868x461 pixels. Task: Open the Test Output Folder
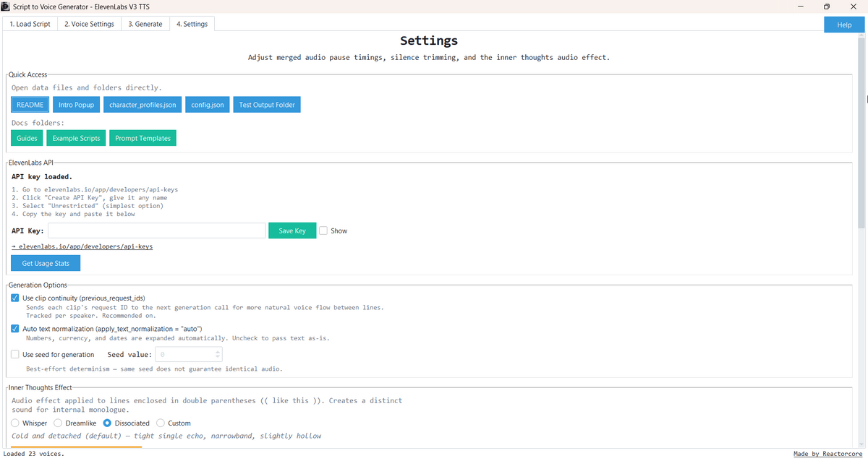(x=267, y=105)
